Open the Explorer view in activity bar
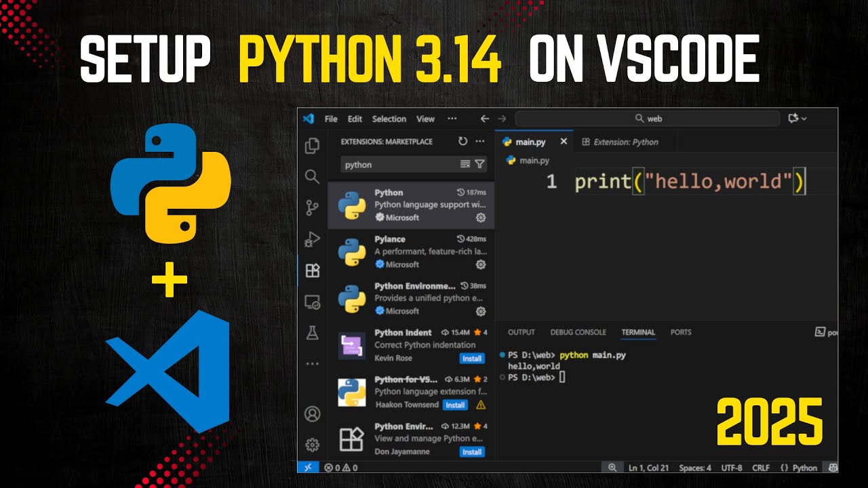This screenshot has width=868, height=488. 312,146
